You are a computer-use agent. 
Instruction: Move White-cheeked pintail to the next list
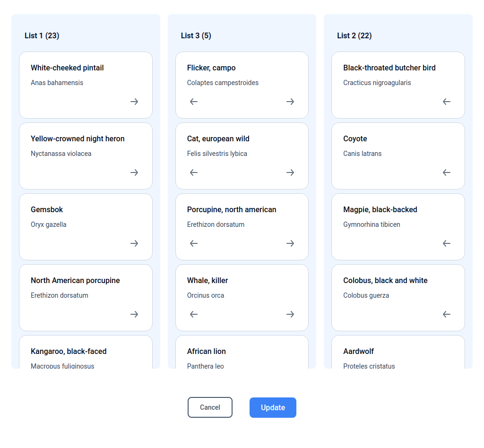pos(134,102)
